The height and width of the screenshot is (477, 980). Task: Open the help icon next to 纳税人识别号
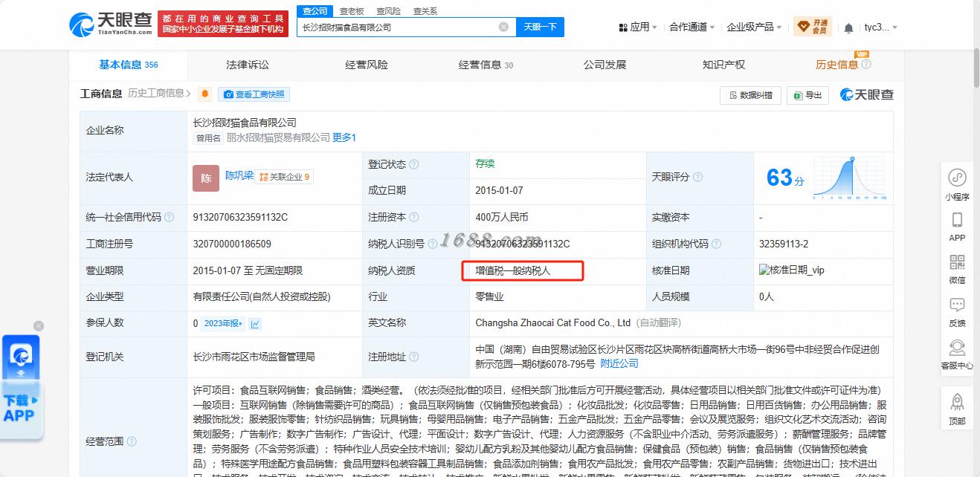(x=432, y=244)
